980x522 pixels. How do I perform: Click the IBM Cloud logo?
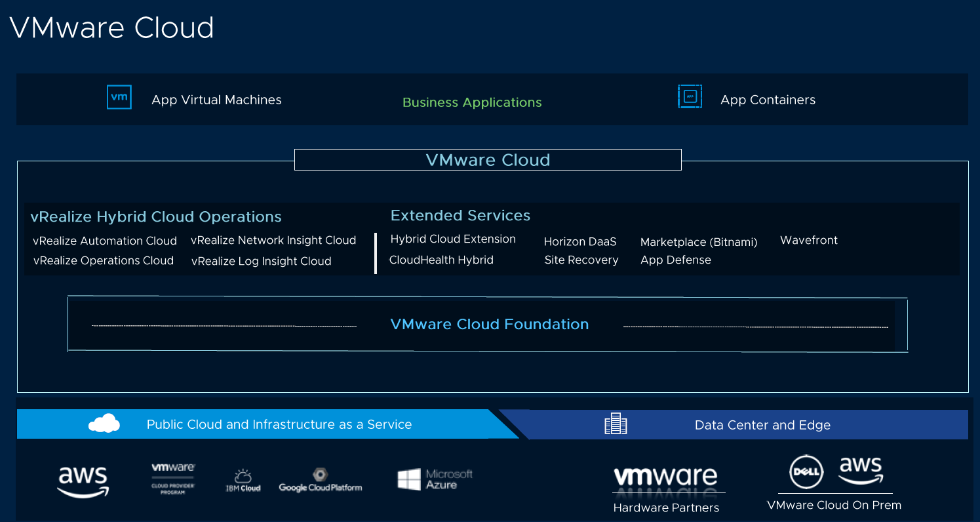pos(243,481)
